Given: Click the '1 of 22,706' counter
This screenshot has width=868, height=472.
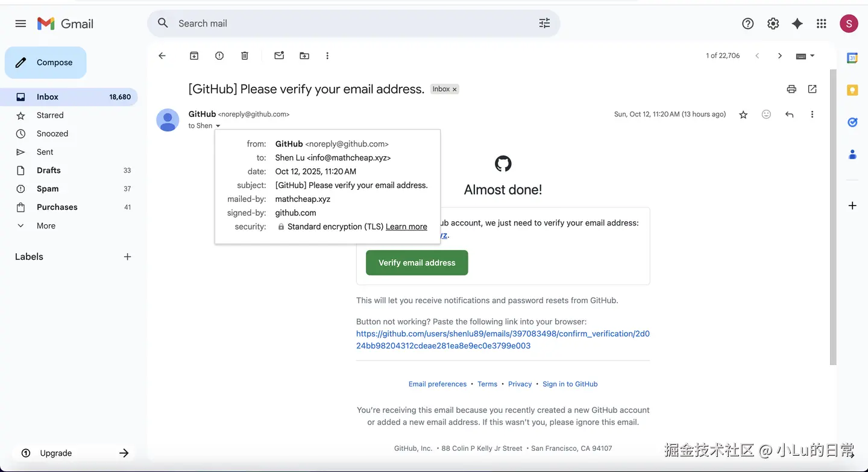Looking at the screenshot, I should pyautogui.click(x=723, y=55).
